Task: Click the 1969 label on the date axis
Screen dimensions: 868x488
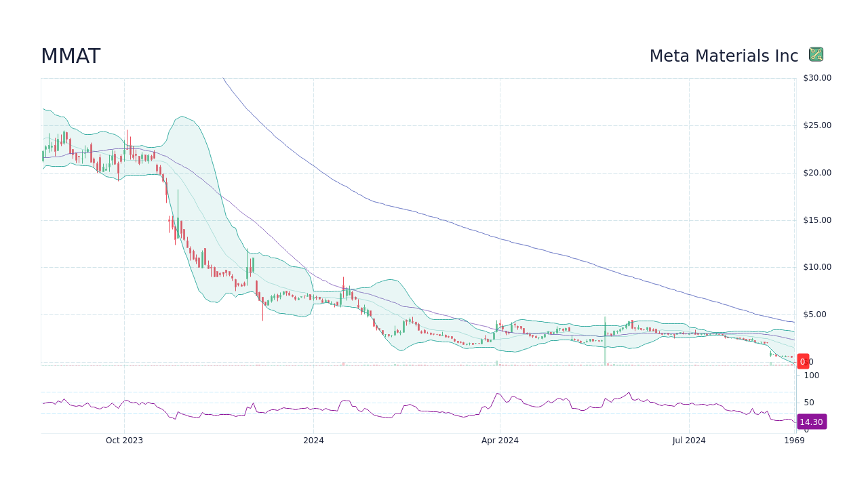Action: pyautogui.click(x=795, y=440)
